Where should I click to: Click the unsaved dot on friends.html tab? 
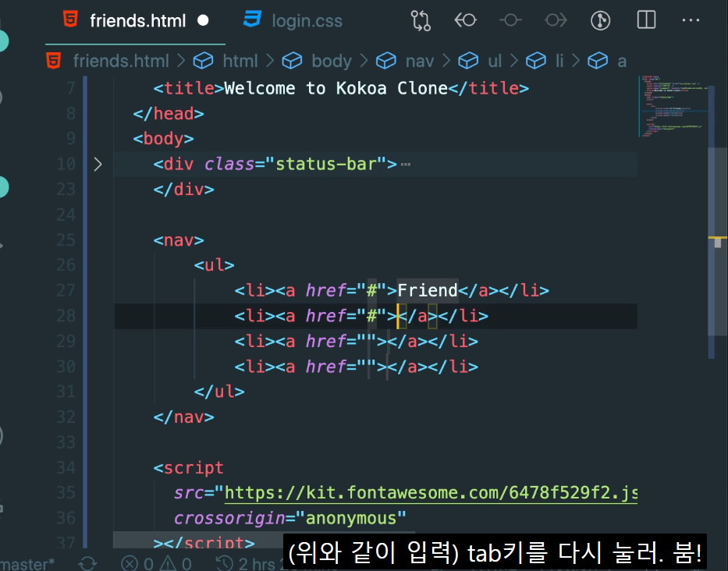coord(203,21)
